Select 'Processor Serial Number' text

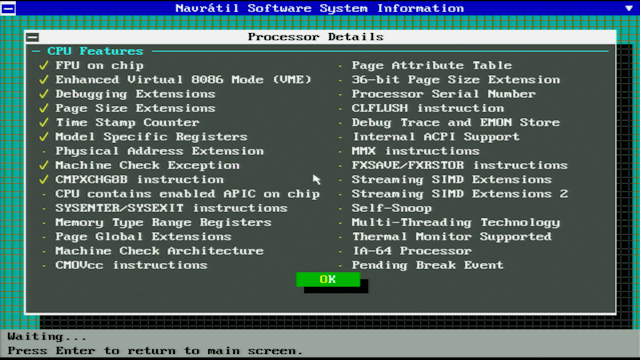[444, 94]
